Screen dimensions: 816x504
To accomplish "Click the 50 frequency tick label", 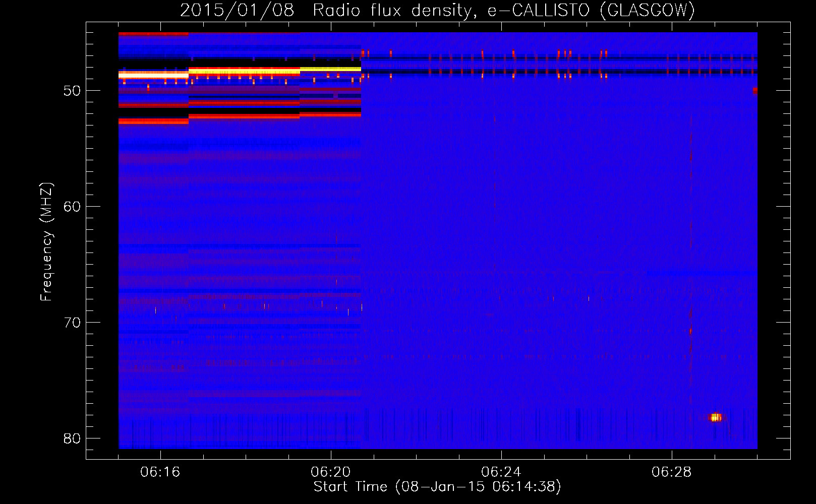I will coord(72,91).
